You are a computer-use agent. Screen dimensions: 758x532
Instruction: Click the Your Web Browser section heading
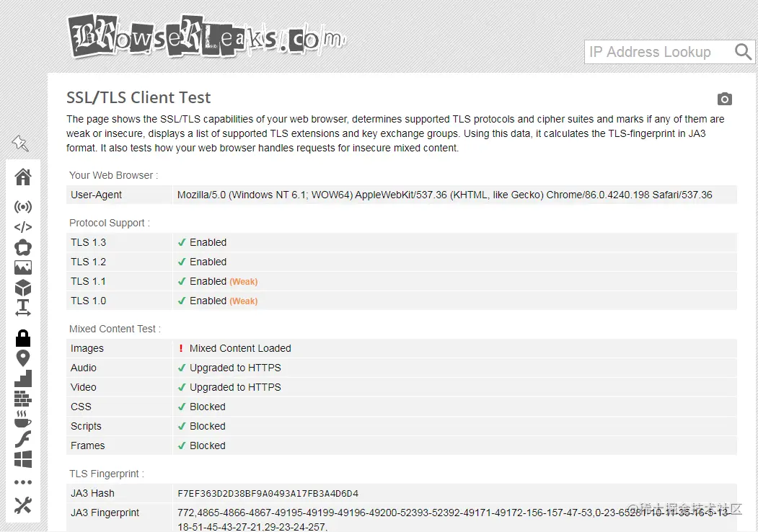tap(114, 175)
